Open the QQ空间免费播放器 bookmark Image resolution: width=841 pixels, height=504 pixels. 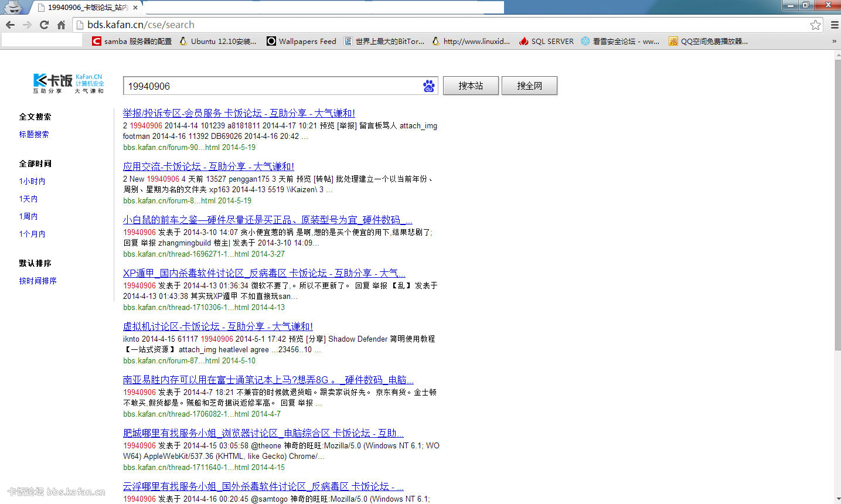click(x=708, y=41)
